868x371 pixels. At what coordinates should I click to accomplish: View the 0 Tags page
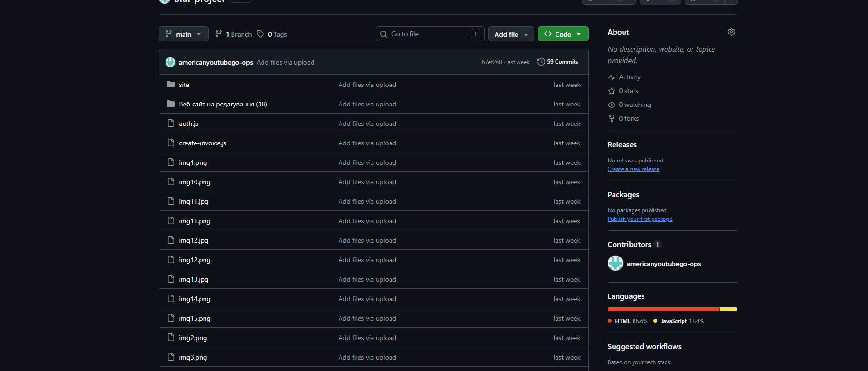272,34
